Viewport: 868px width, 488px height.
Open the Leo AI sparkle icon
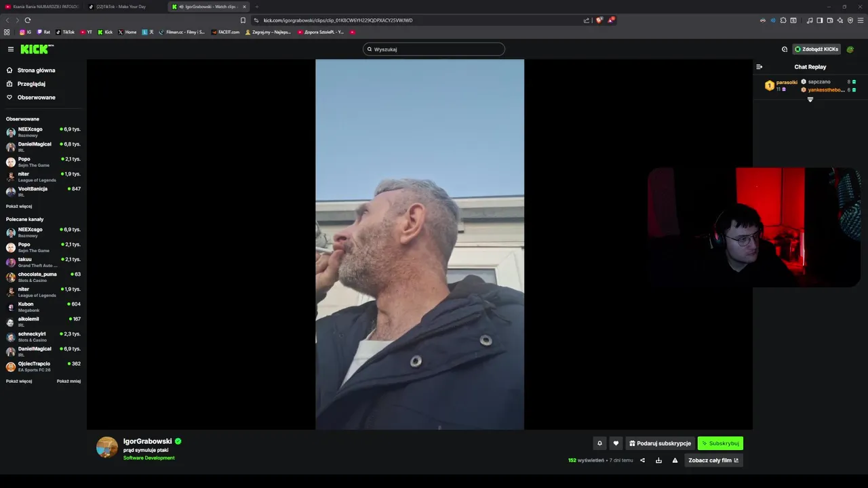(840, 20)
